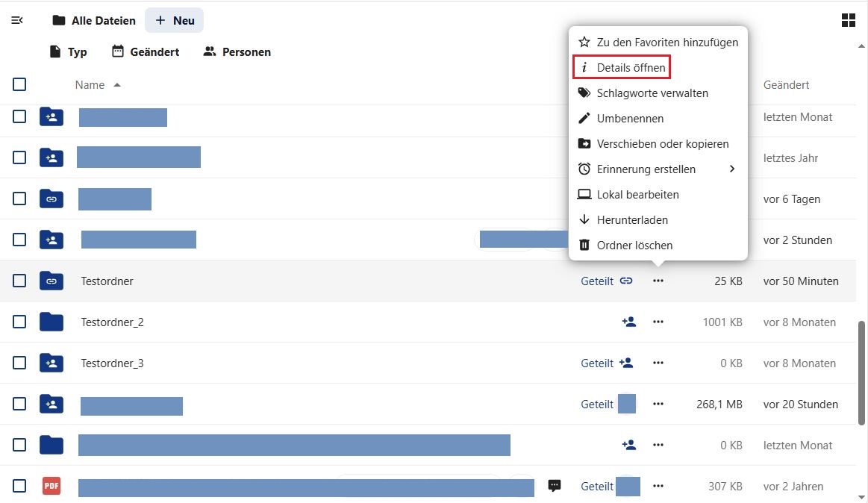Click the Neu button
This screenshot has width=868, height=503.
(x=175, y=20)
